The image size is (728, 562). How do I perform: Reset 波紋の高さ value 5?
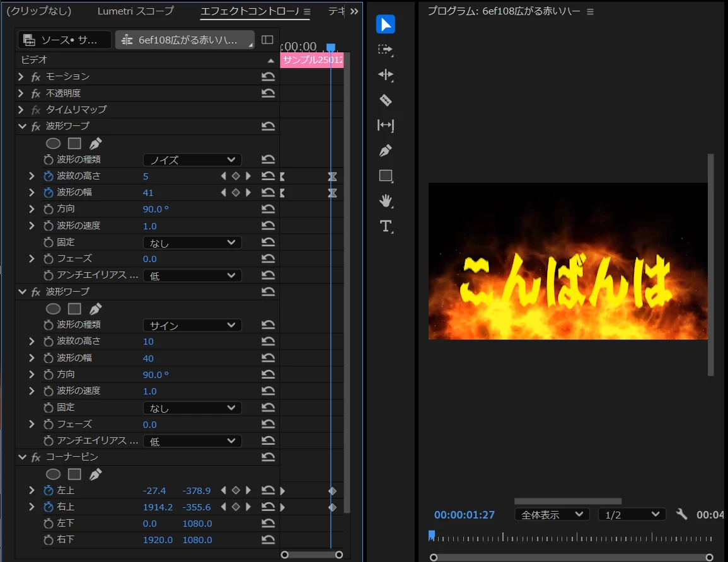coord(268,176)
